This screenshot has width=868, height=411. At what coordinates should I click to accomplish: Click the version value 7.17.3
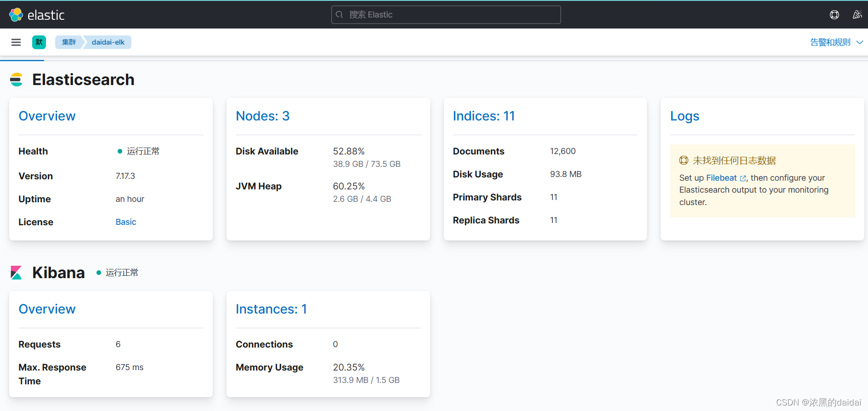tap(125, 176)
